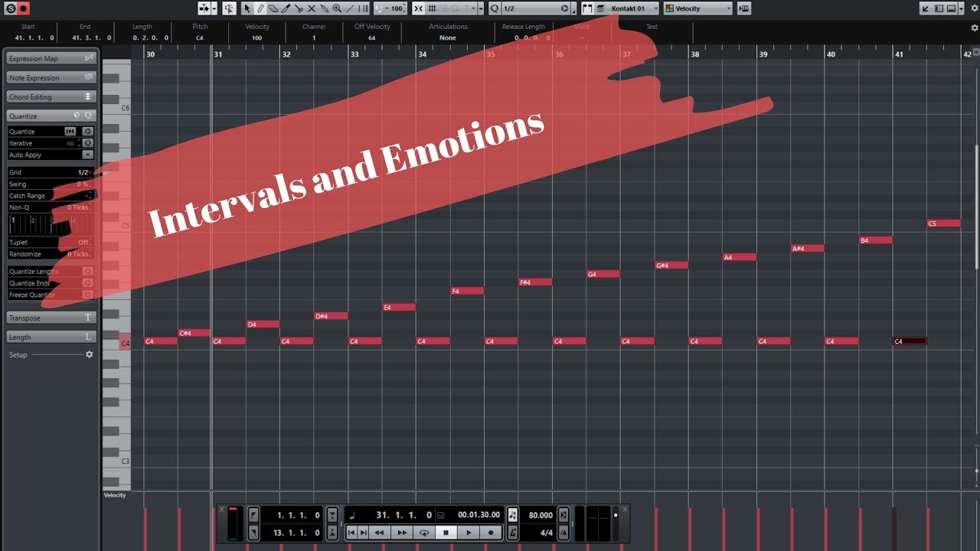Click Go to Left Locator button
The image size is (980, 551).
[254, 515]
